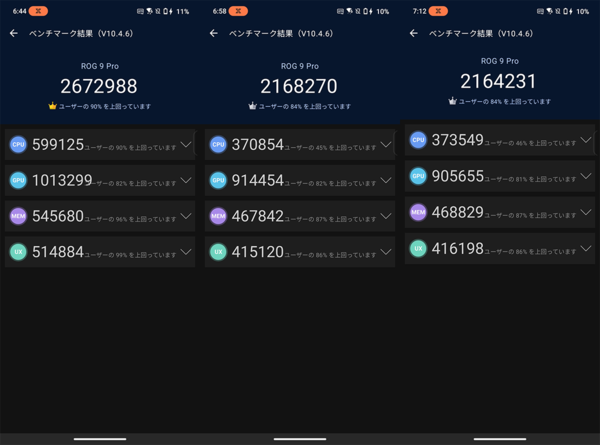Click ROG 9 Pro label above 2168270

pyautogui.click(x=300, y=66)
